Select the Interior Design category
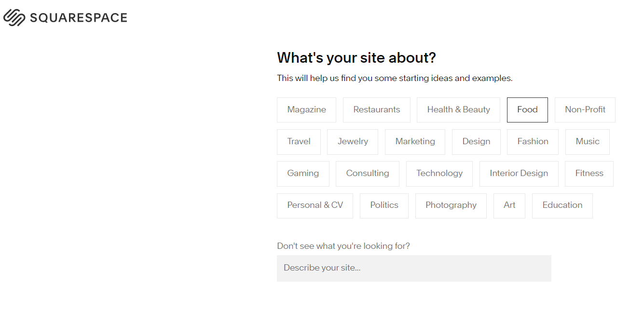The height and width of the screenshot is (313, 644). 519,174
